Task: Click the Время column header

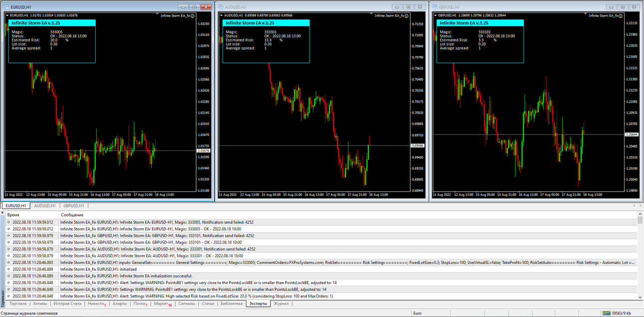Action: 31,214
